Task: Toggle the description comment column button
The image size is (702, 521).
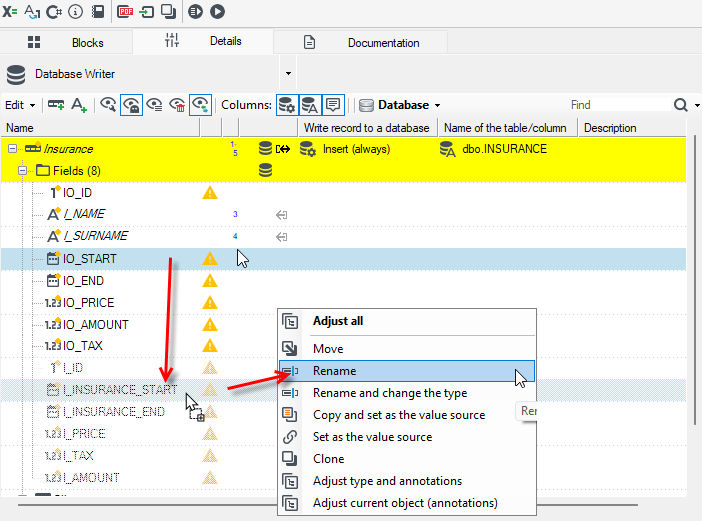Action: coord(333,105)
